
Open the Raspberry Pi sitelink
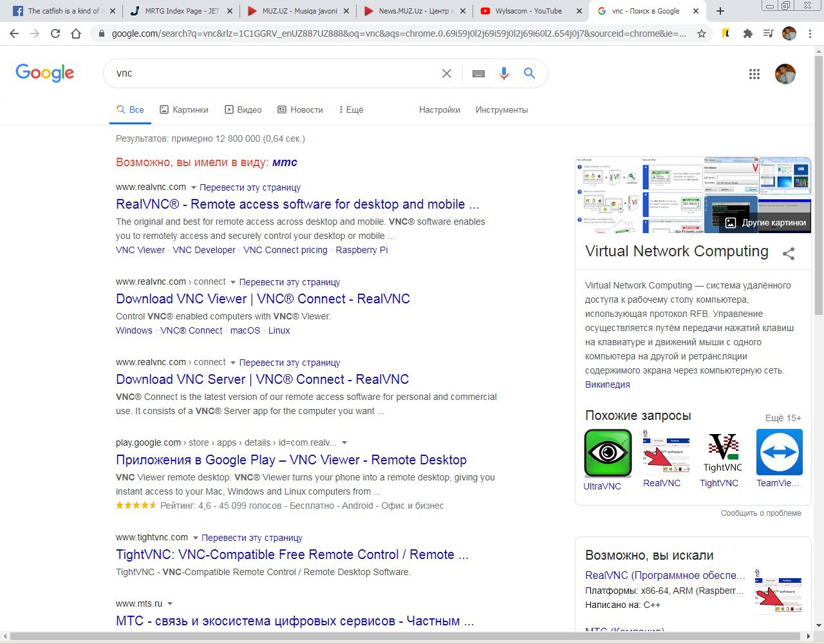[362, 250]
